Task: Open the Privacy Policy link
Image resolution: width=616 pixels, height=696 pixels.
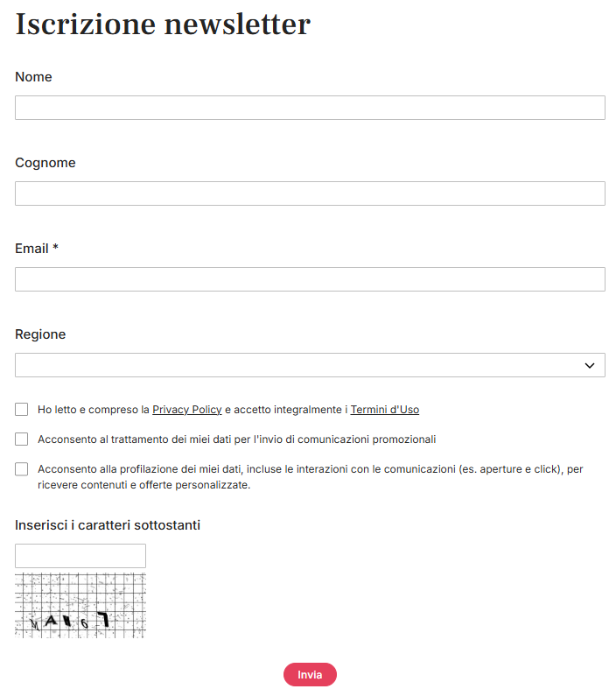Action: tap(186, 409)
